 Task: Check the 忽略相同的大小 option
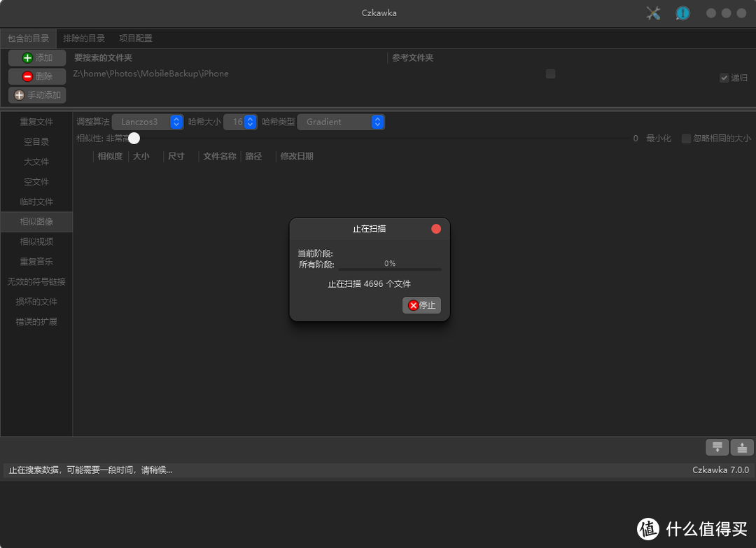[x=686, y=138]
